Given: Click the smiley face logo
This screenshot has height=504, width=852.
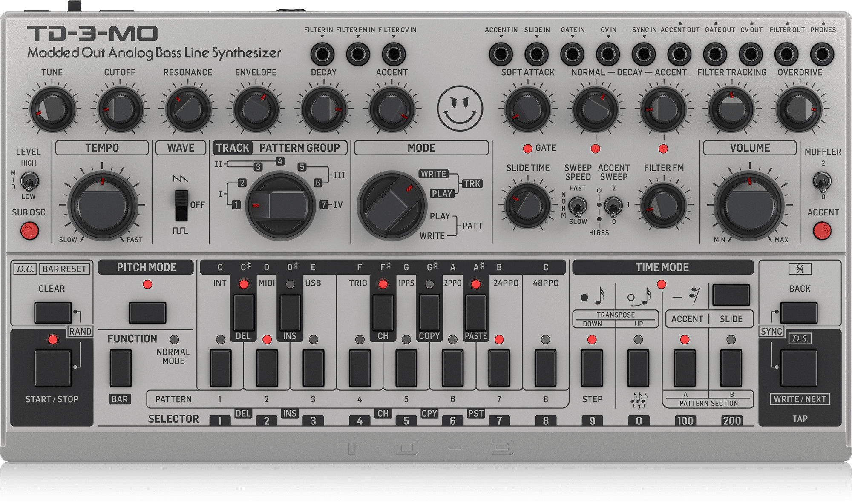Looking at the screenshot, I should pos(460,108).
